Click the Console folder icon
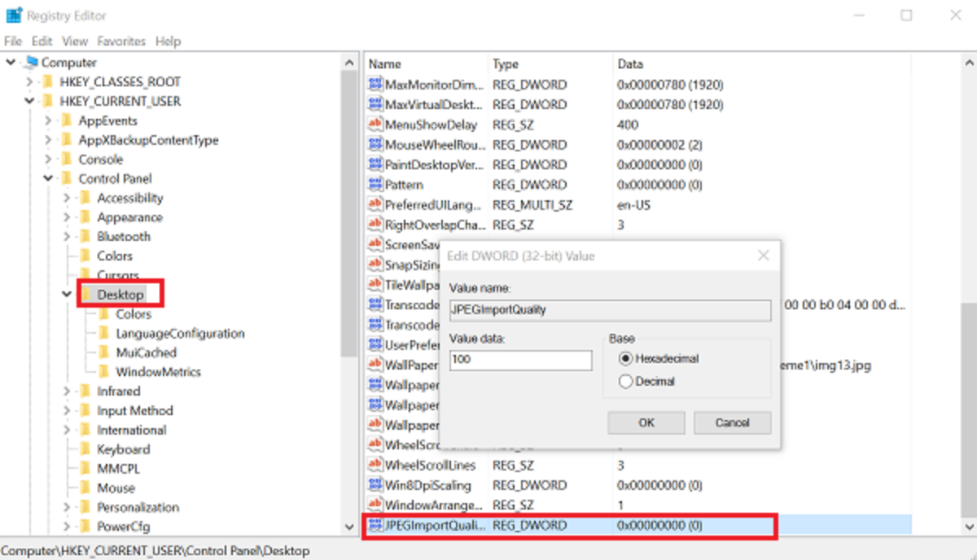 (x=68, y=160)
